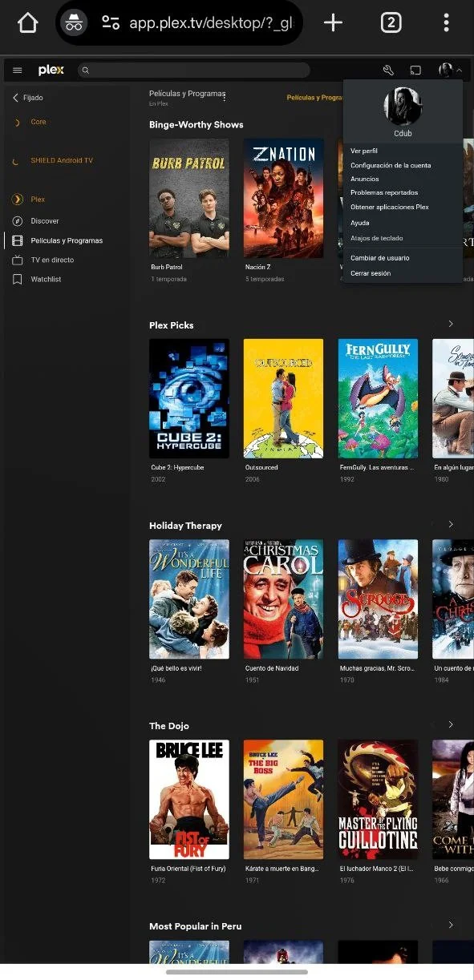Screen dimensions: 474x980
Task: Open Configuración de la cuenta
Action: [x=391, y=165]
